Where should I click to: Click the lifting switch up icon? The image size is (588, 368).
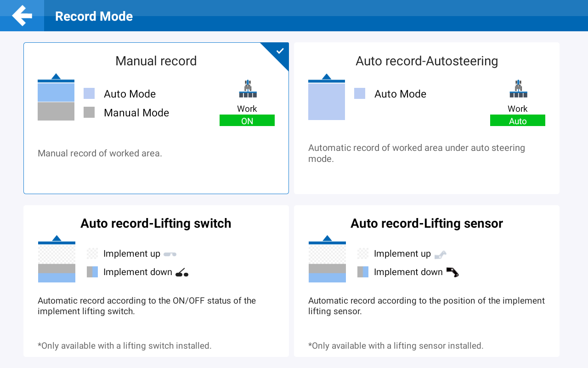point(170,254)
